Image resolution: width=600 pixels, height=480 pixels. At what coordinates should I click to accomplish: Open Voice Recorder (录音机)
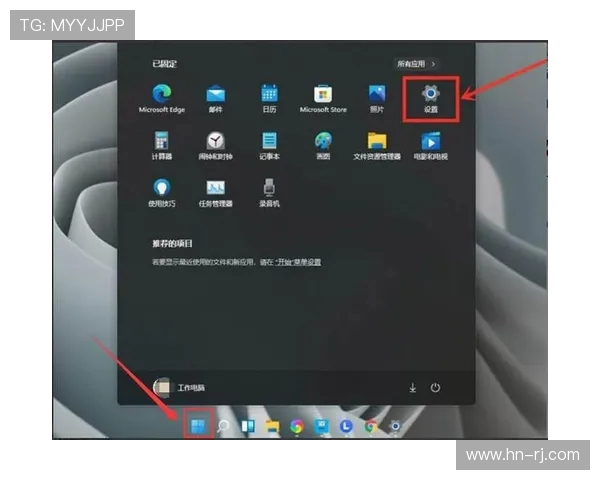click(269, 193)
